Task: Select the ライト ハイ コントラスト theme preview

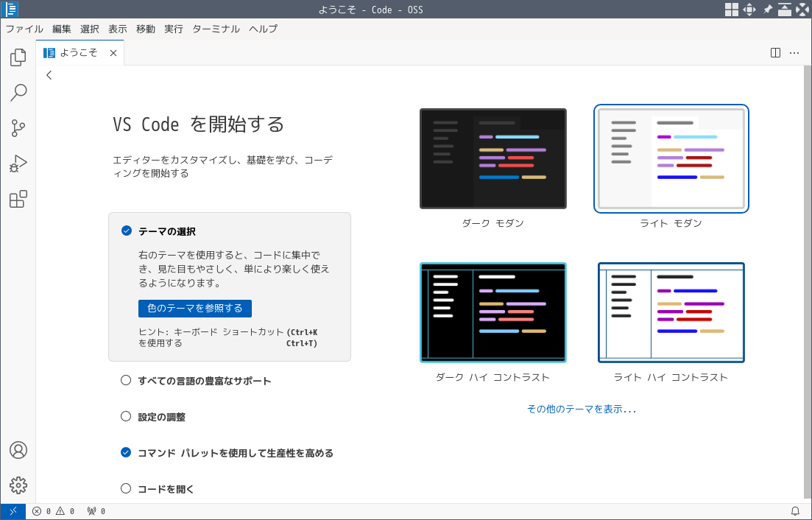Action: coord(671,312)
